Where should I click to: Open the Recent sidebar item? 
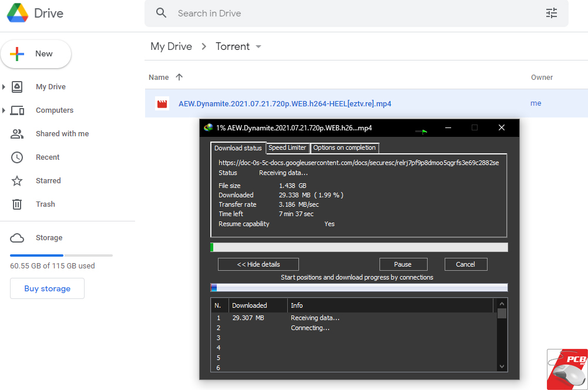(48, 157)
